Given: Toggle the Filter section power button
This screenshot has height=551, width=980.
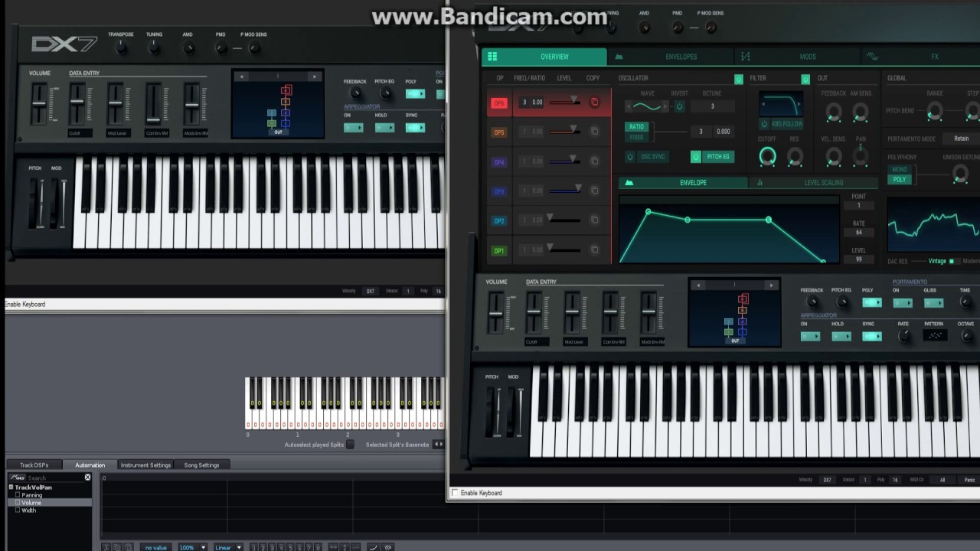Looking at the screenshot, I should point(805,79).
